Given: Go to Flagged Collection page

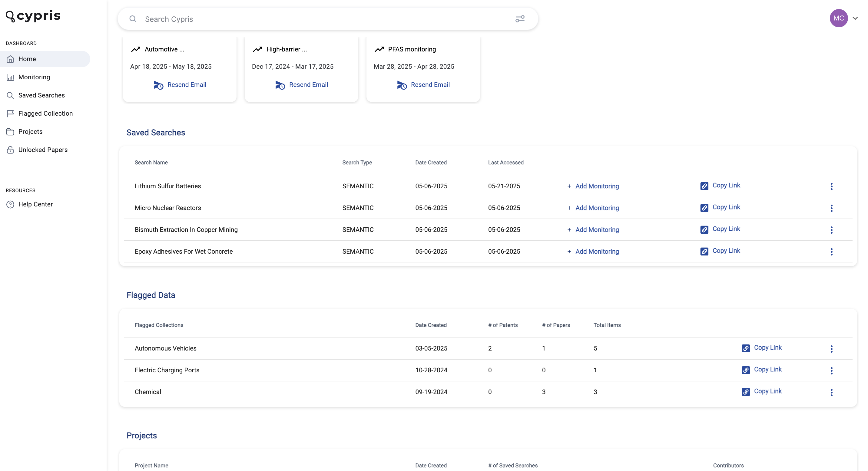Looking at the screenshot, I should 45,114.
